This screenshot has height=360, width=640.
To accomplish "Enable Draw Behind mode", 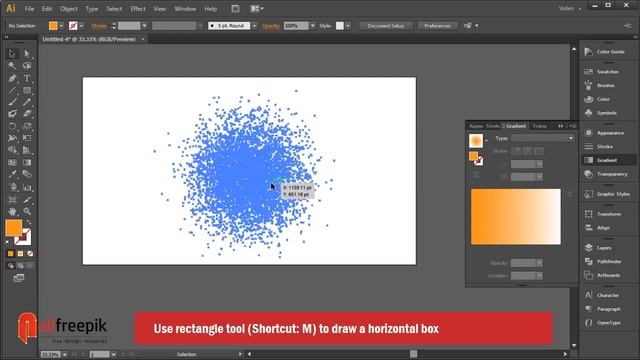I will tap(20, 266).
